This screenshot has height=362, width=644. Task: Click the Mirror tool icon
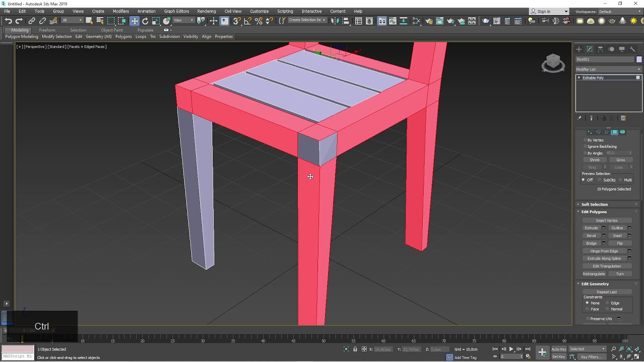click(x=335, y=21)
